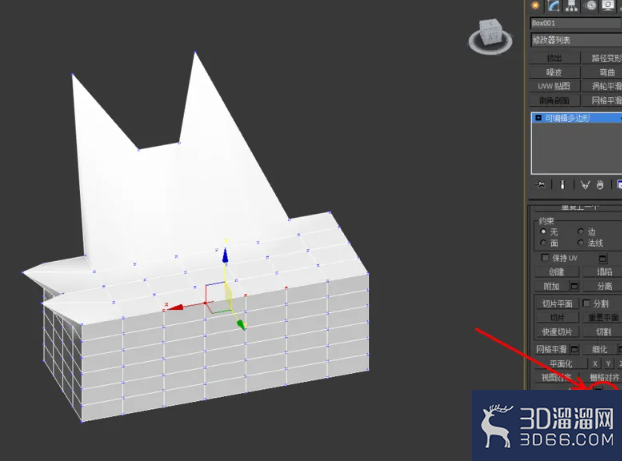Click the 倒角剖面 modifier button
622x461 pixels.
(x=555, y=100)
